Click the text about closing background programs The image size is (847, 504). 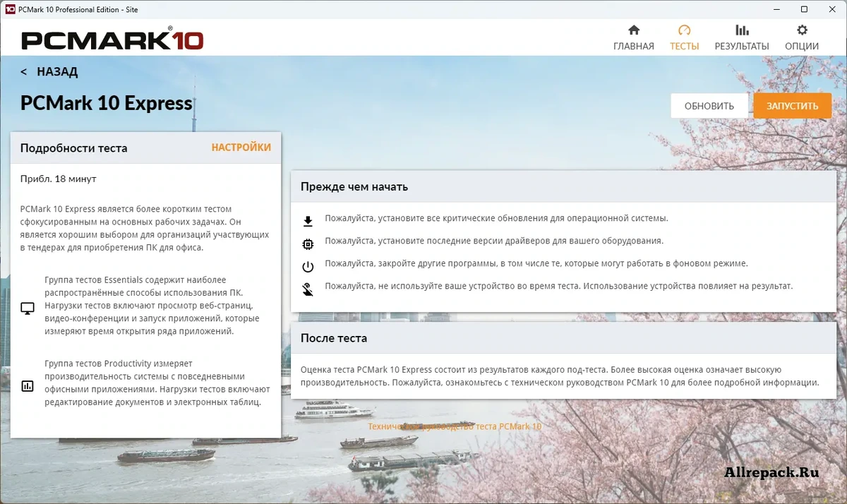point(536,263)
